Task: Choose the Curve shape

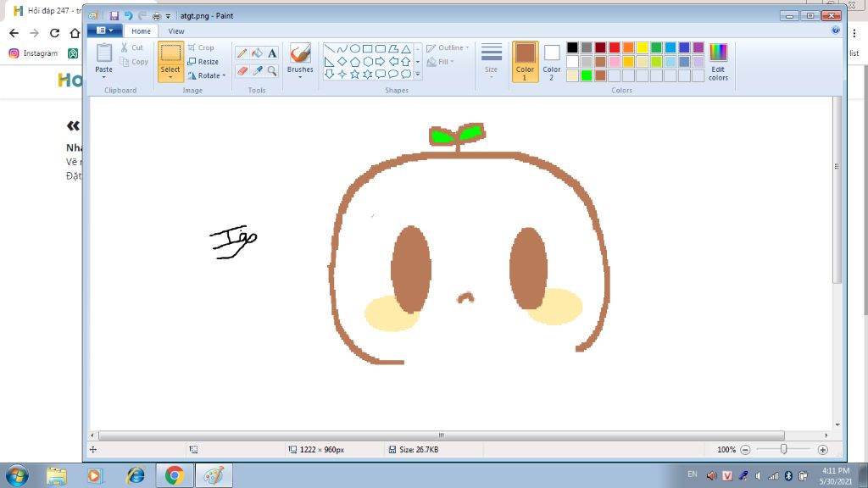Action: click(x=342, y=48)
